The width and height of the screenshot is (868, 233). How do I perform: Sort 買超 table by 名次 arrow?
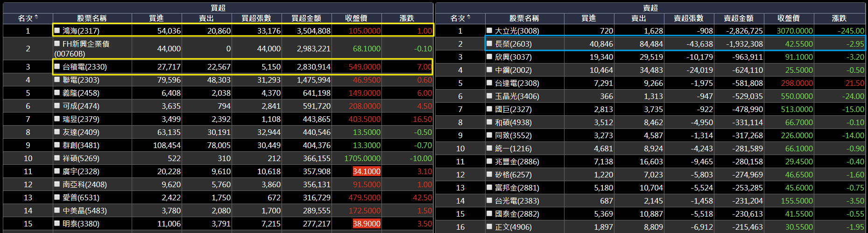tap(36, 18)
